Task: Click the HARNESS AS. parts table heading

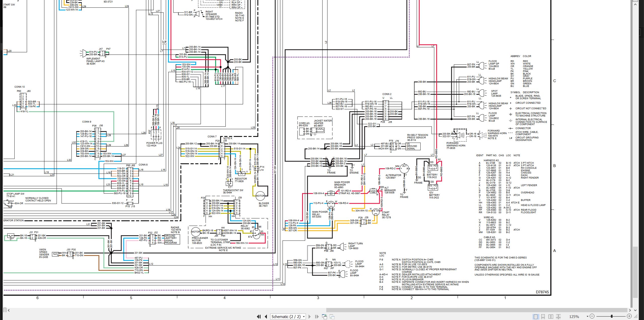Action: click(x=492, y=160)
